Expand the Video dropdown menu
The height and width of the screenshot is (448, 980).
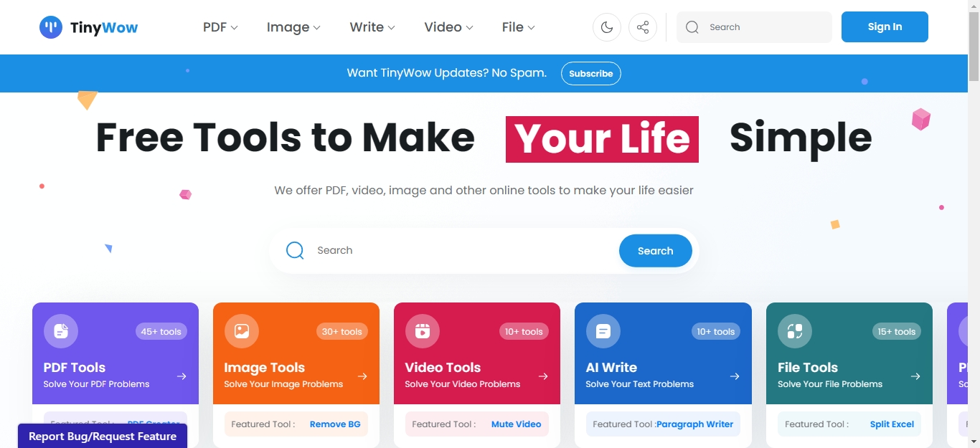click(448, 27)
